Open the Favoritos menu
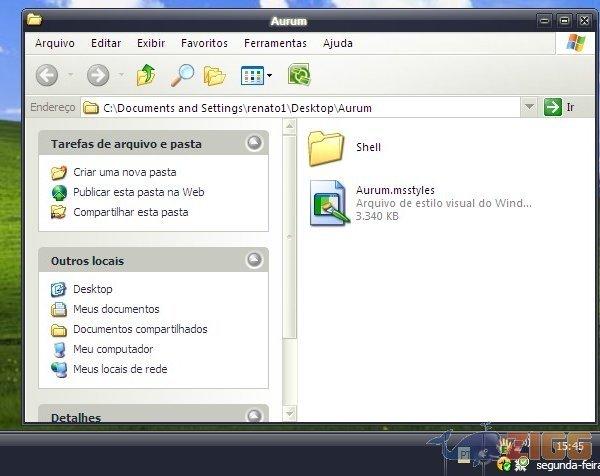Image resolution: width=600 pixels, height=476 pixels. point(204,43)
